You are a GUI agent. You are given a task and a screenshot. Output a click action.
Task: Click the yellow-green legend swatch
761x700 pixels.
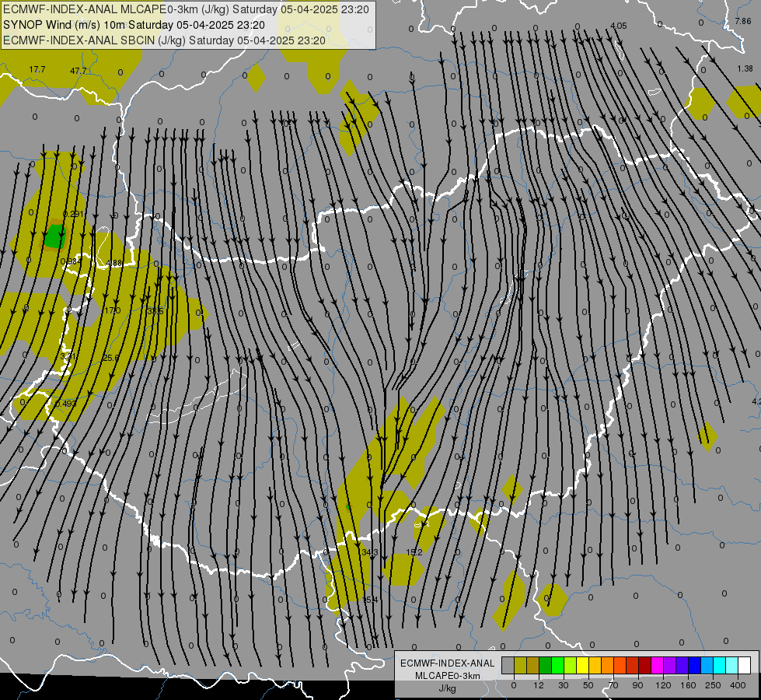click(x=571, y=665)
